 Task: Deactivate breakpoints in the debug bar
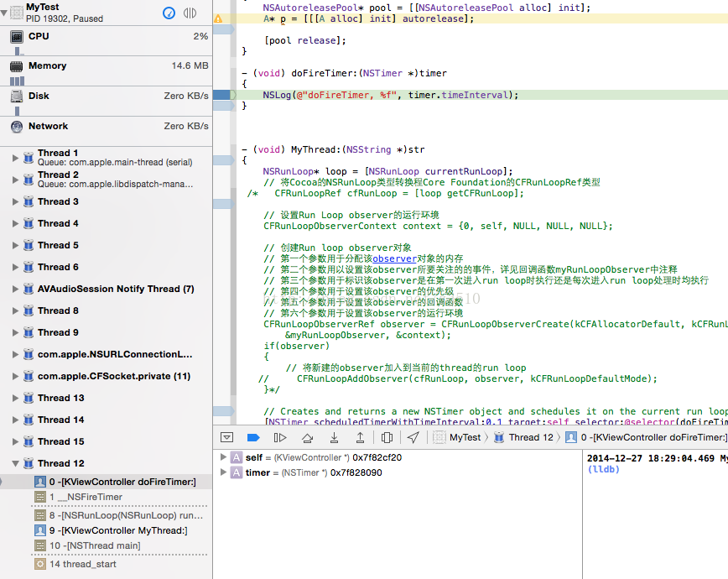[253, 437]
